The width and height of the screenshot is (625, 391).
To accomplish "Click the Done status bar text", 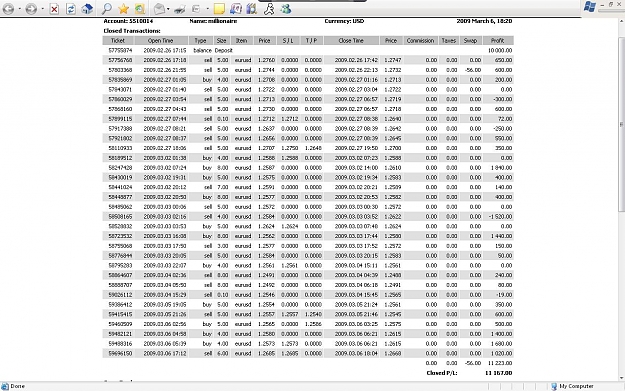I will pos(18,386).
